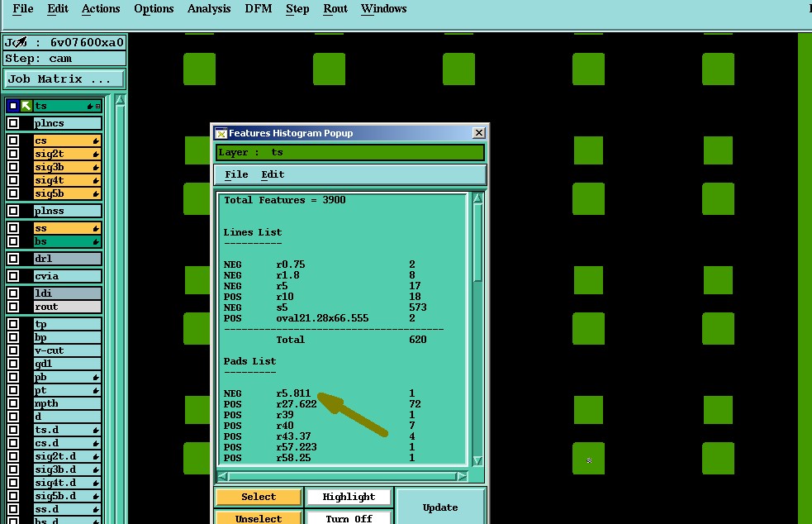Open the Analysis menu

point(209,9)
